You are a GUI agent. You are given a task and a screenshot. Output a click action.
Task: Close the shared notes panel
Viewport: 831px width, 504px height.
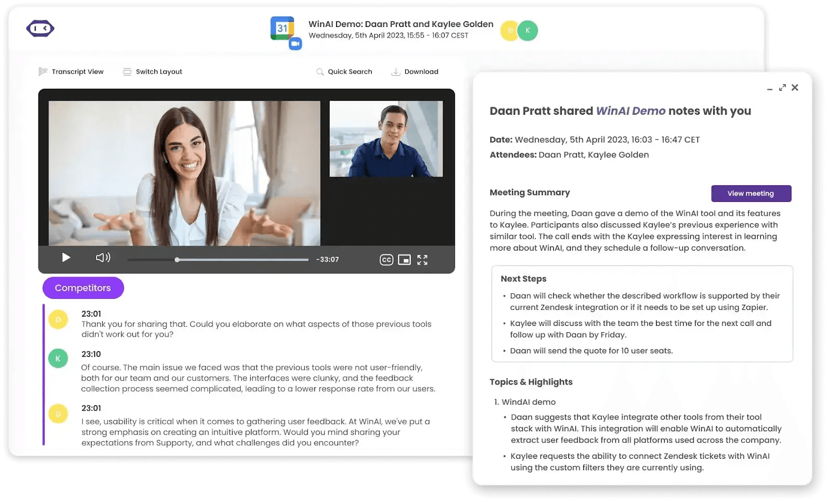point(795,88)
